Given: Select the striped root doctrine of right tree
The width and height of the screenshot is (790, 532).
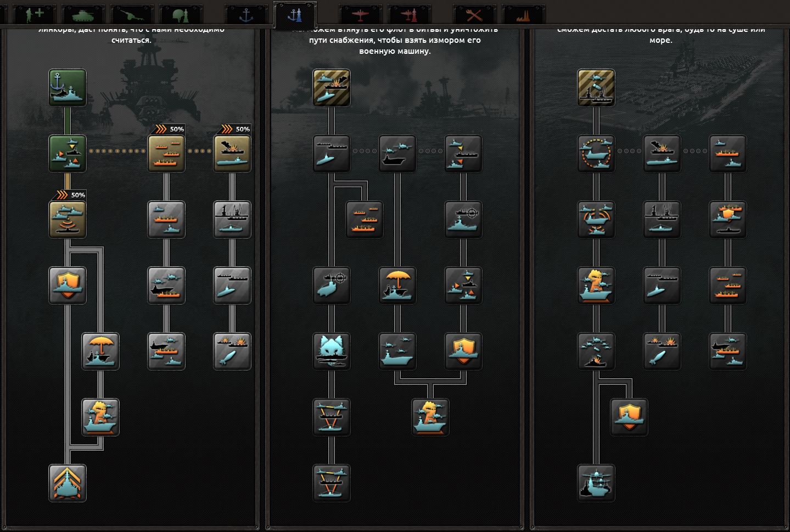Looking at the screenshot, I should 596,88.
